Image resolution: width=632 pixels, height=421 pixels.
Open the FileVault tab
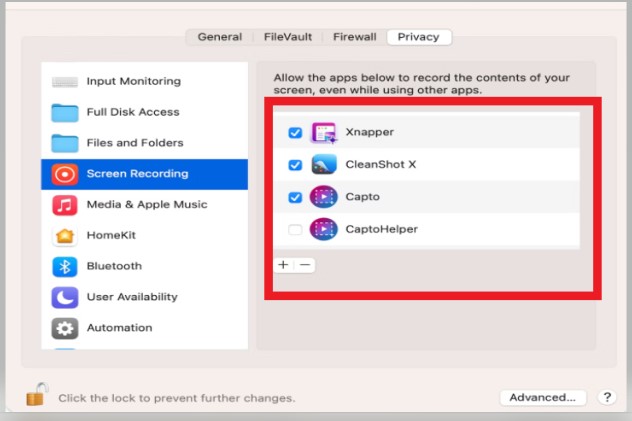[x=288, y=37]
